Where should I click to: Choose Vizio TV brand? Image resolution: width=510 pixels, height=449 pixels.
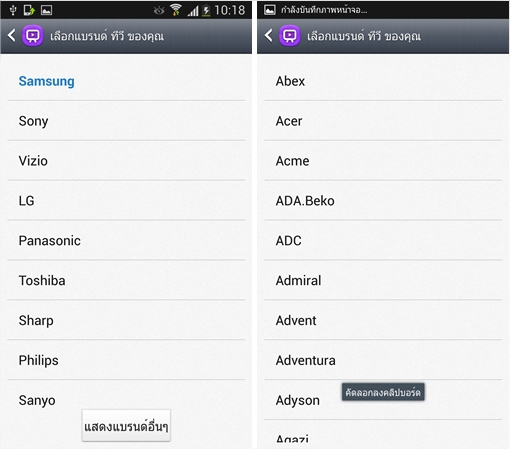126,161
